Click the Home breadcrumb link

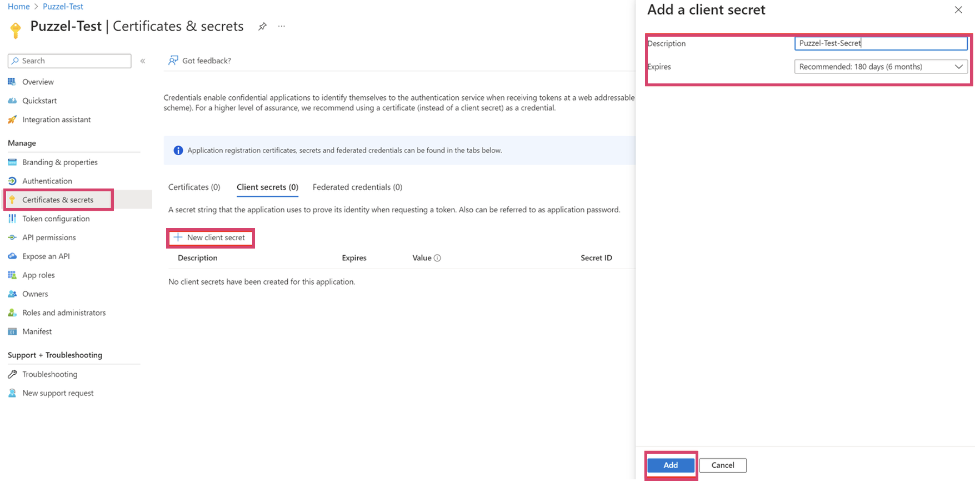point(19,7)
